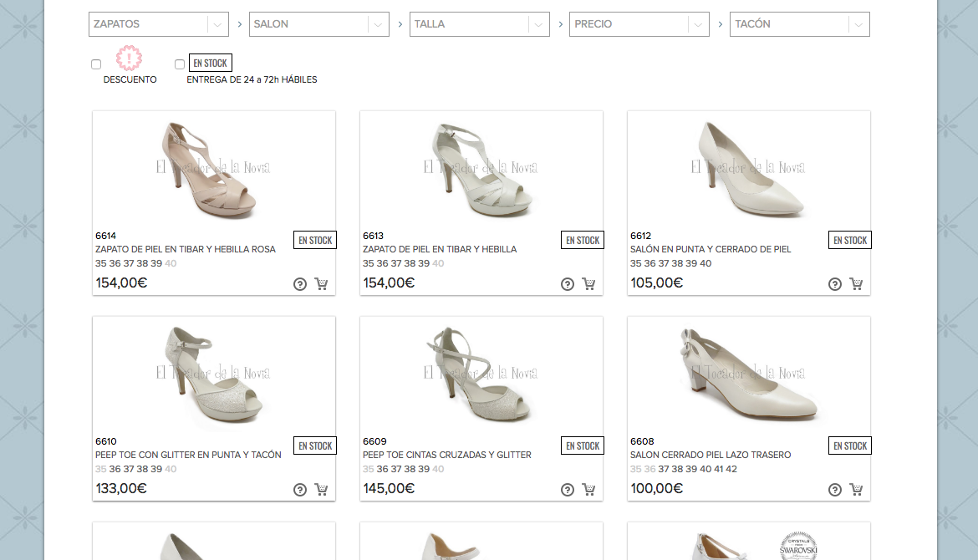
Task: Open the Precio price dropdown
Action: [639, 24]
